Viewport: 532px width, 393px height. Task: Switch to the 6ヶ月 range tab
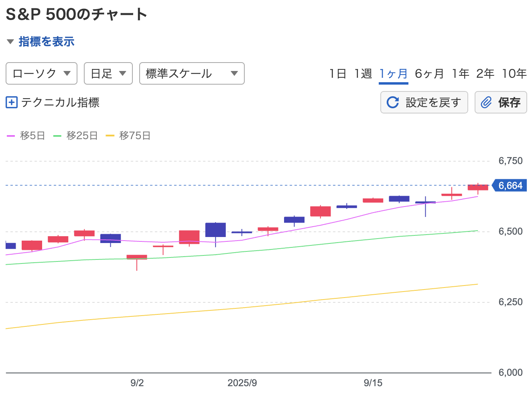(x=429, y=73)
